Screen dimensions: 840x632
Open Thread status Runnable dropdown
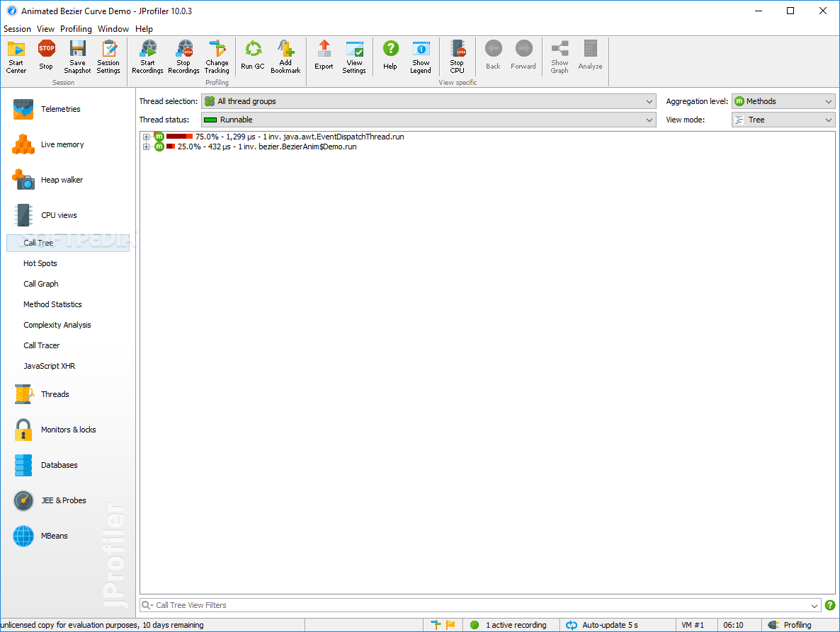[x=428, y=120]
